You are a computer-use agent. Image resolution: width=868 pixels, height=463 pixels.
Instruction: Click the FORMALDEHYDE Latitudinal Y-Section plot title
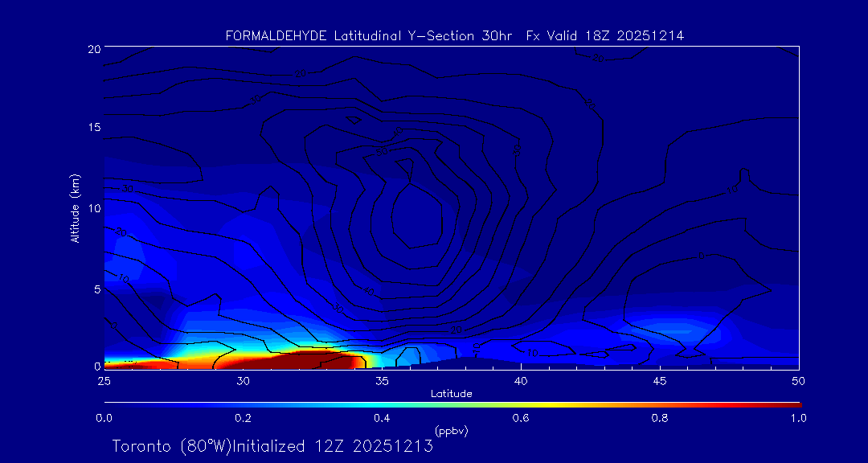click(x=454, y=36)
